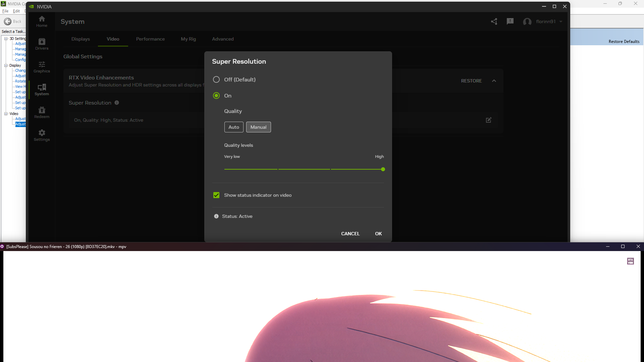Uncheck Show status indicator on video

216,195
